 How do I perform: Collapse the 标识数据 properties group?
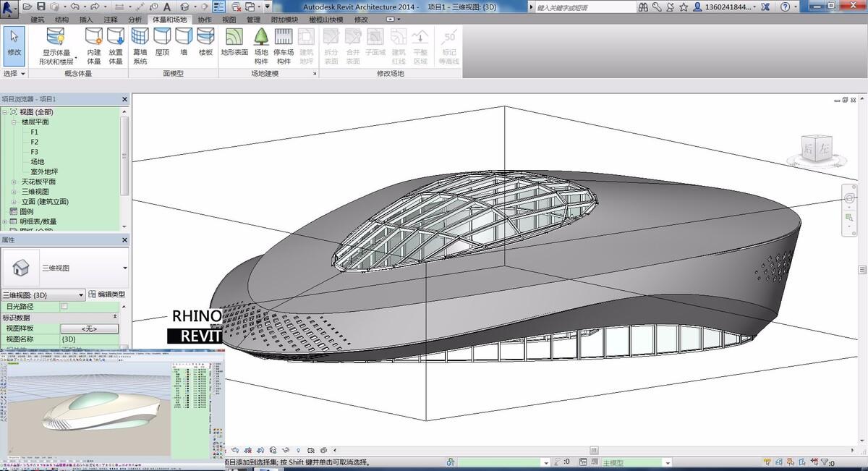114,317
